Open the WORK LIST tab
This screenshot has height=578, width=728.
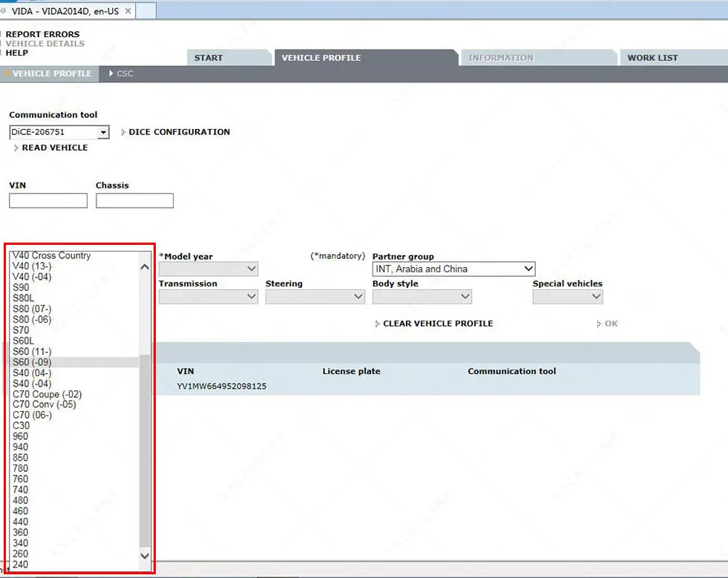click(x=652, y=58)
